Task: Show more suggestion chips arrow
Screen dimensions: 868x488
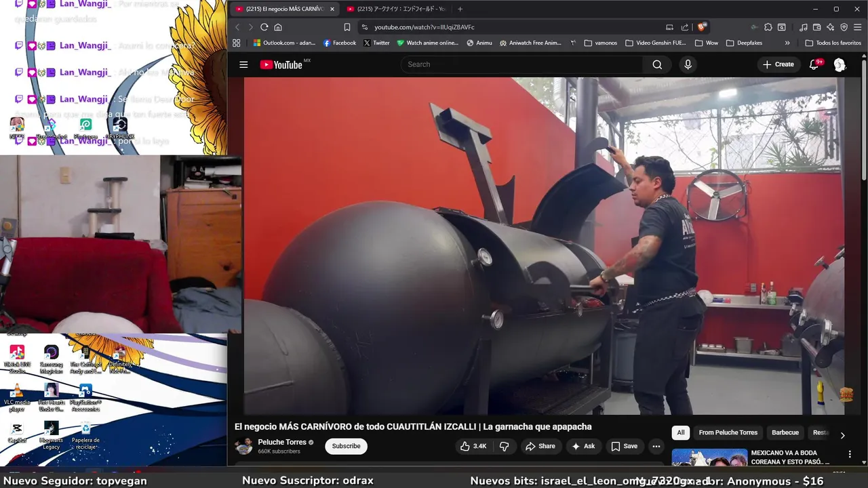Action: point(842,435)
